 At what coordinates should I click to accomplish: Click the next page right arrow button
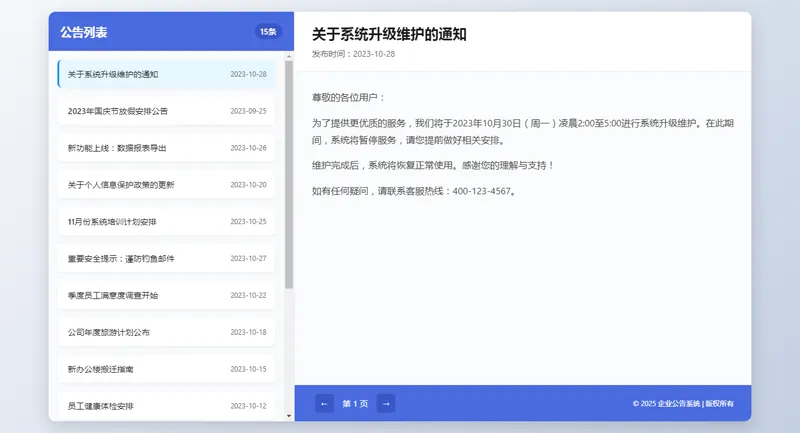[x=385, y=403]
